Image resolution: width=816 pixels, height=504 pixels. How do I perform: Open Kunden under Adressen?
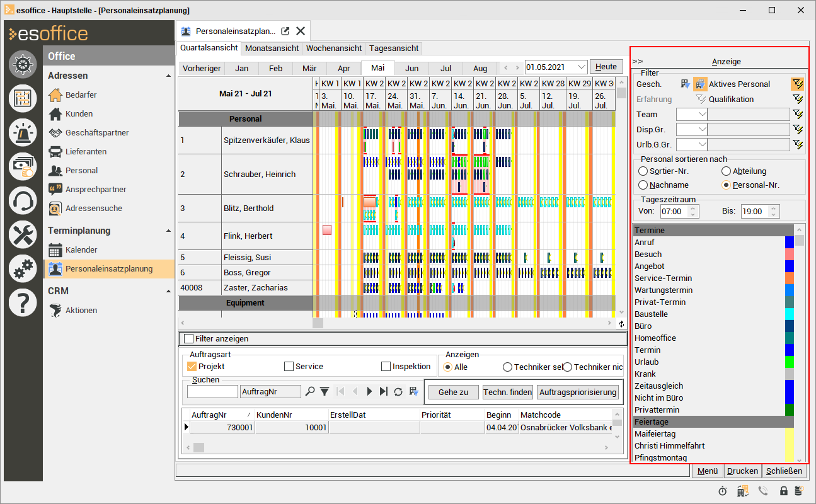[x=79, y=113]
